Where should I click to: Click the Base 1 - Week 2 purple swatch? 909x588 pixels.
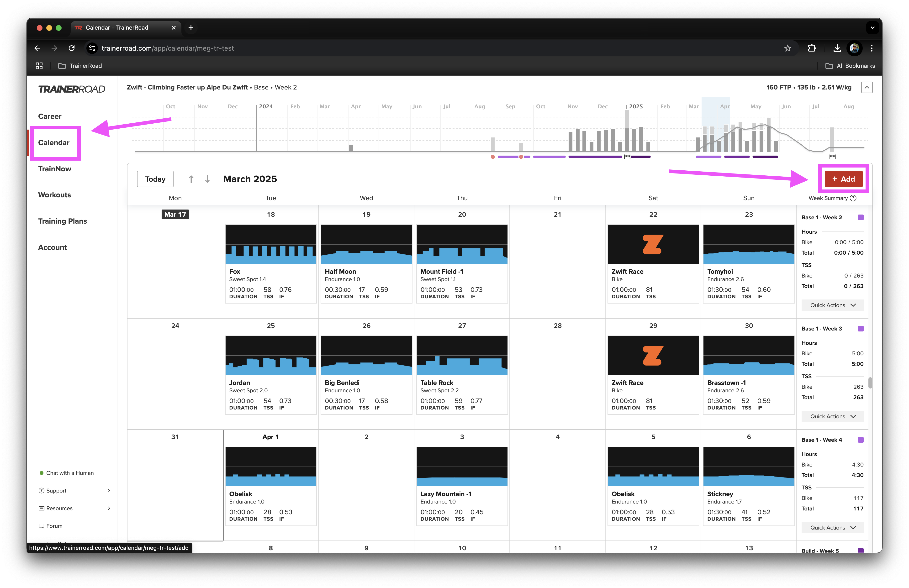861,217
